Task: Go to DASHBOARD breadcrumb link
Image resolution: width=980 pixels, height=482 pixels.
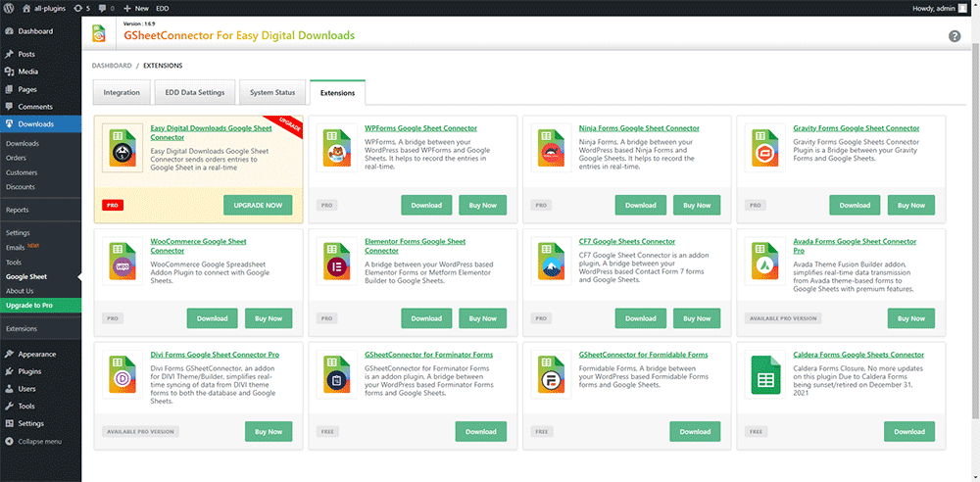Action: [x=112, y=66]
